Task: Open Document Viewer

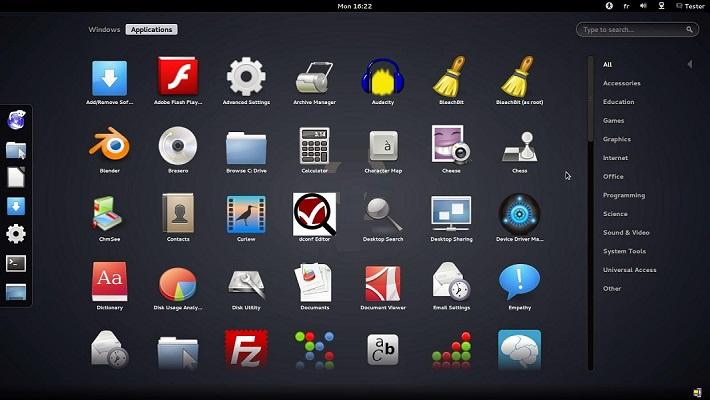Action: (x=383, y=284)
